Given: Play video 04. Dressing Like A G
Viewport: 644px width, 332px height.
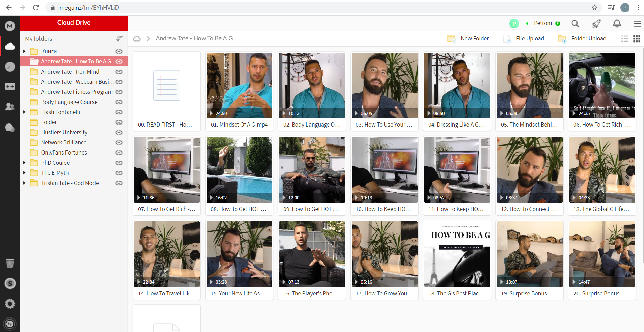Looking at the screenshot, I should point(457,91).
